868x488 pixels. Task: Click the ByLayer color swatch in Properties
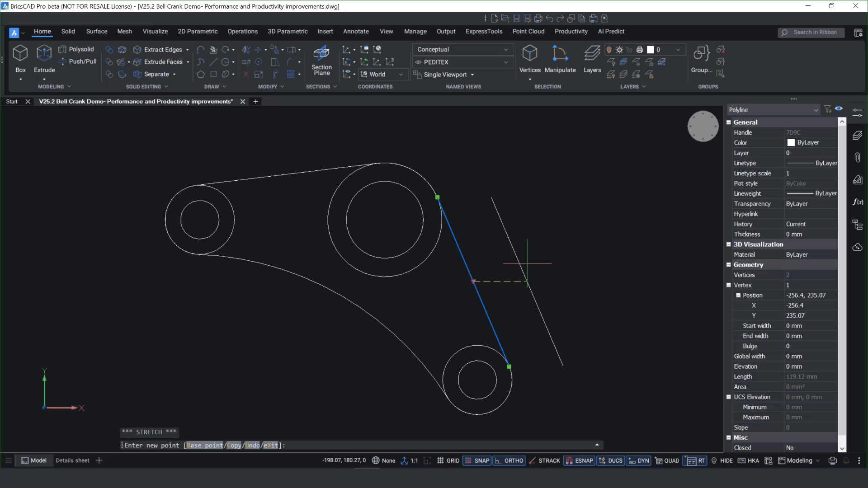coord(791,142)
